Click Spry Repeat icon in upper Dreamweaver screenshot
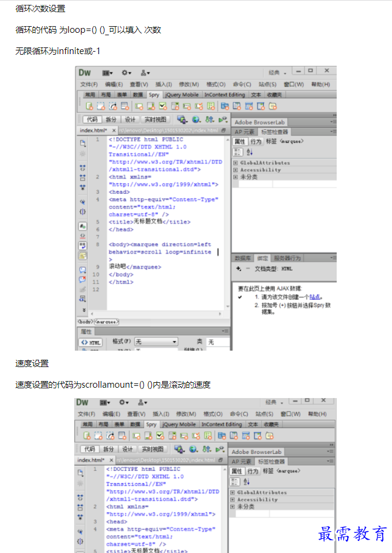 (x=112, y=106)
